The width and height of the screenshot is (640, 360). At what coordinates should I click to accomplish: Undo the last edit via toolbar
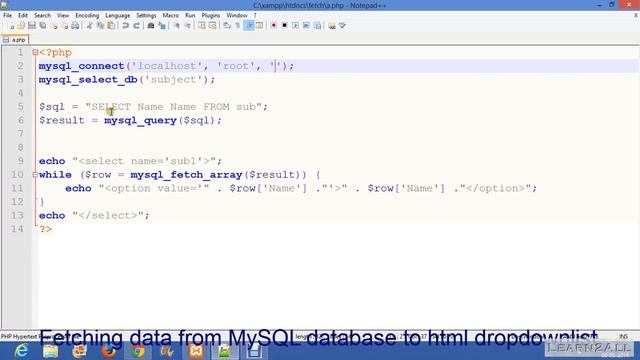(125, 26)
